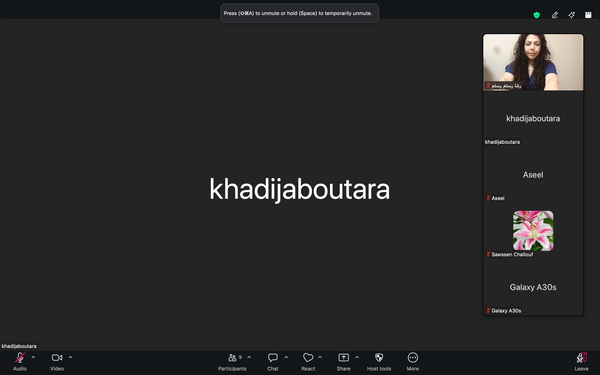Open the pen annotation icon at top right
This screenshot has width=600, height=375.
tap(554, 15)
